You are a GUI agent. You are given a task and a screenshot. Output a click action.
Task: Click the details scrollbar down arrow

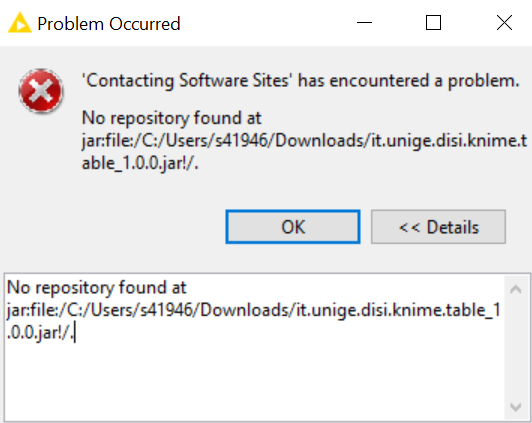click(x=516, y=407)
